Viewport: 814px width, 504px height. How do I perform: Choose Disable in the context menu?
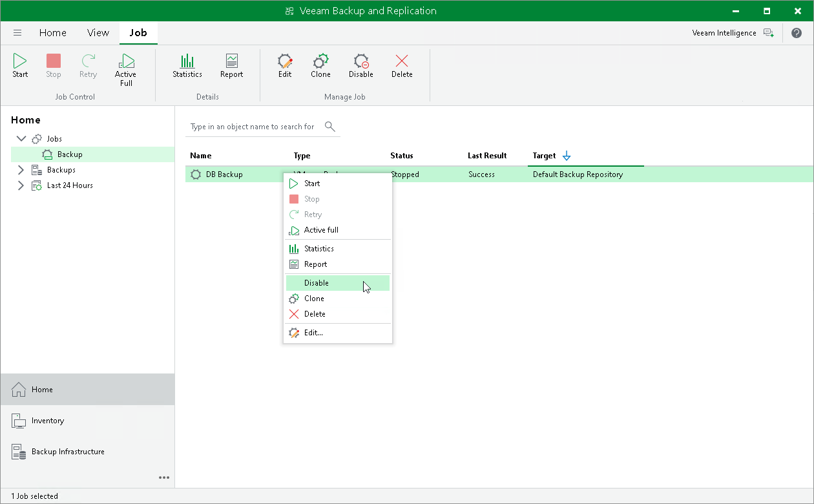click(338, 283)
